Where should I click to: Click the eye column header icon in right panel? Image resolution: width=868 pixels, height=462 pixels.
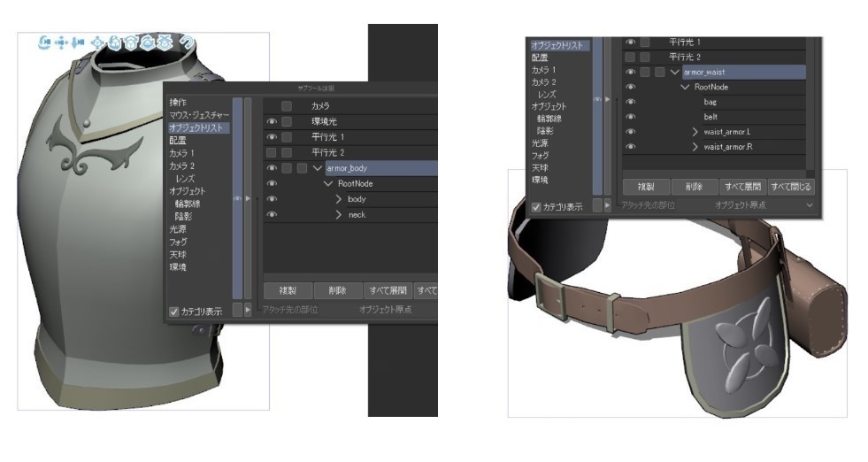596,99
